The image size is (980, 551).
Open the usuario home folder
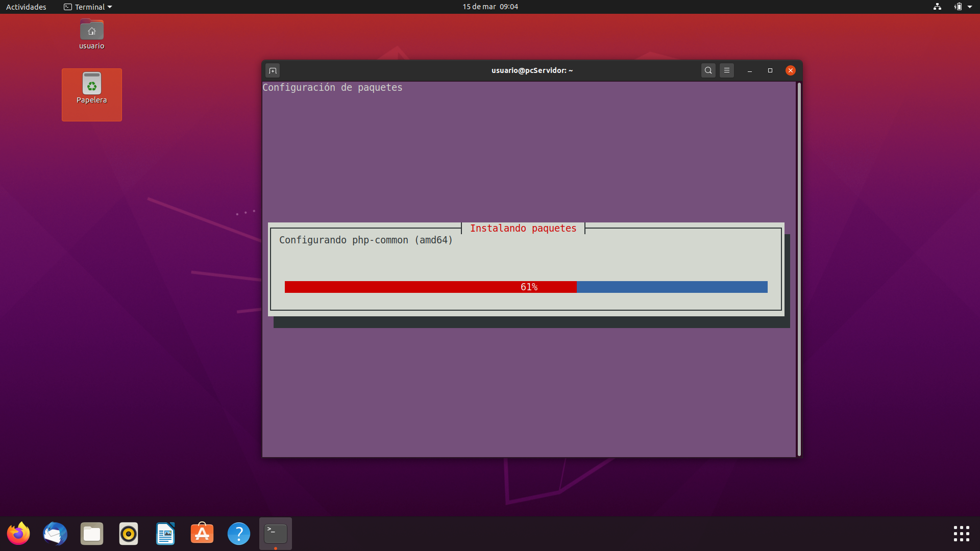[92, 34]
